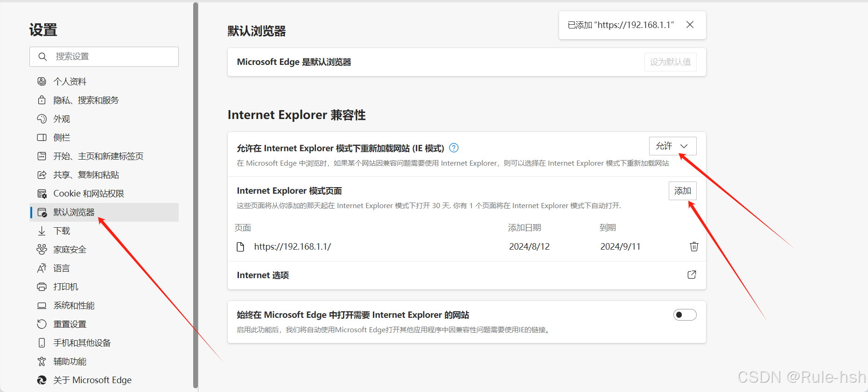868x392 pixels.
Task: Click the accessibility icon beside 辅助功能
Action: click(x=42, y=361)
